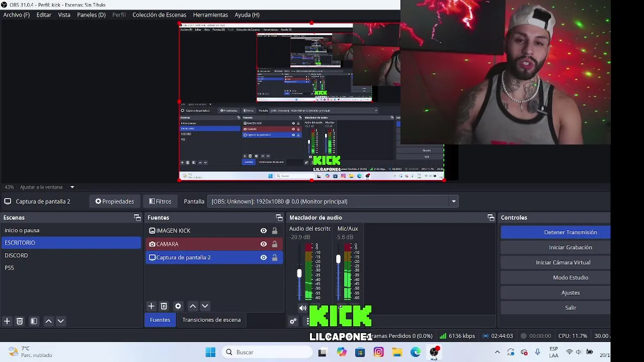
Task: Mute the Audio del escritorio channel
Action: (x=302, y=308)
